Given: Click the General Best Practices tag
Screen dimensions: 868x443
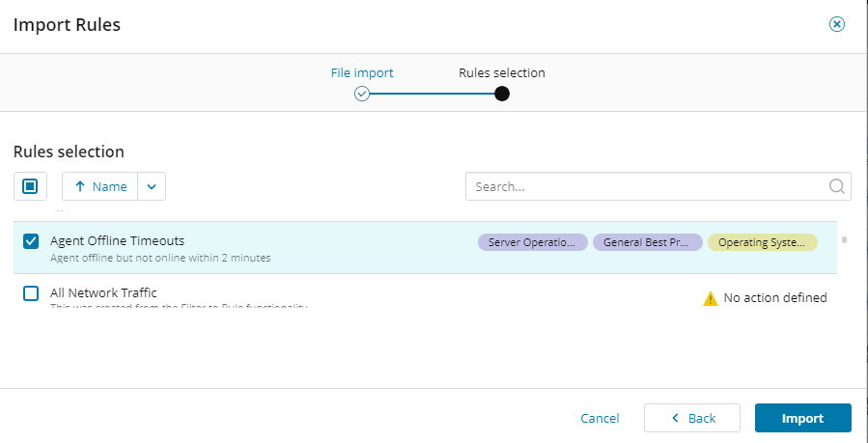Looking at the screenshot, I should point(647,242).
